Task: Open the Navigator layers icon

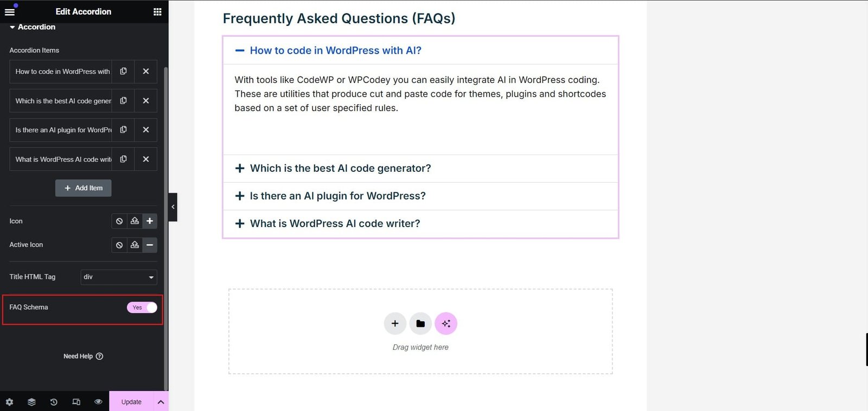Action: [31, 401]
